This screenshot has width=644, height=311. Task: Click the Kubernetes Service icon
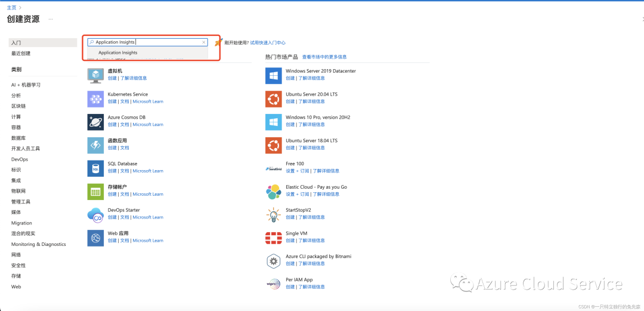coord(95,99)
